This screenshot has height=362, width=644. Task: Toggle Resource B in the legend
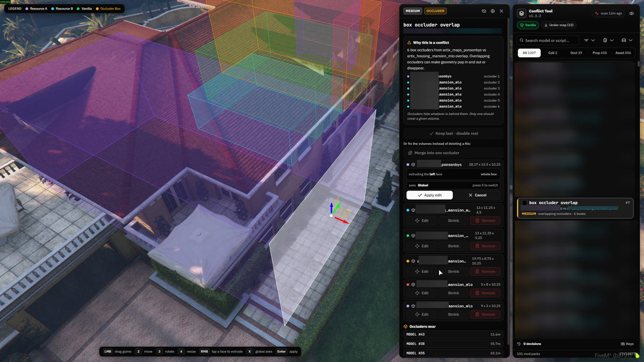click(62, 9)
